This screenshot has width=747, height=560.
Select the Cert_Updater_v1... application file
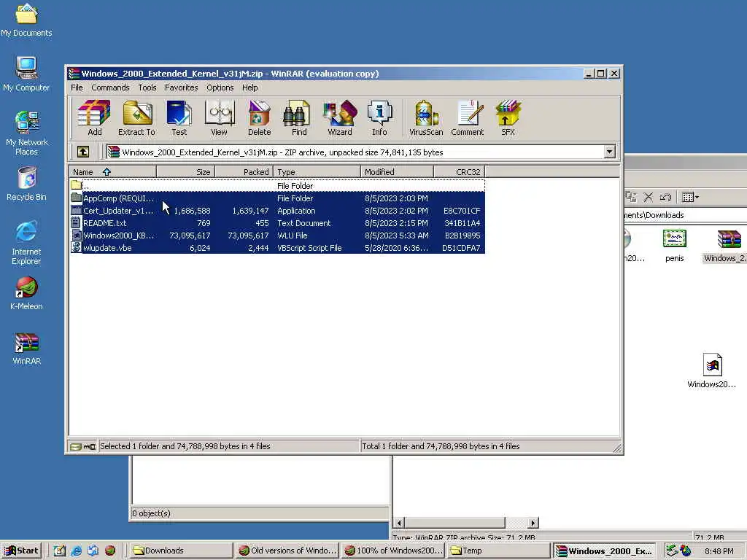point(277,211)
